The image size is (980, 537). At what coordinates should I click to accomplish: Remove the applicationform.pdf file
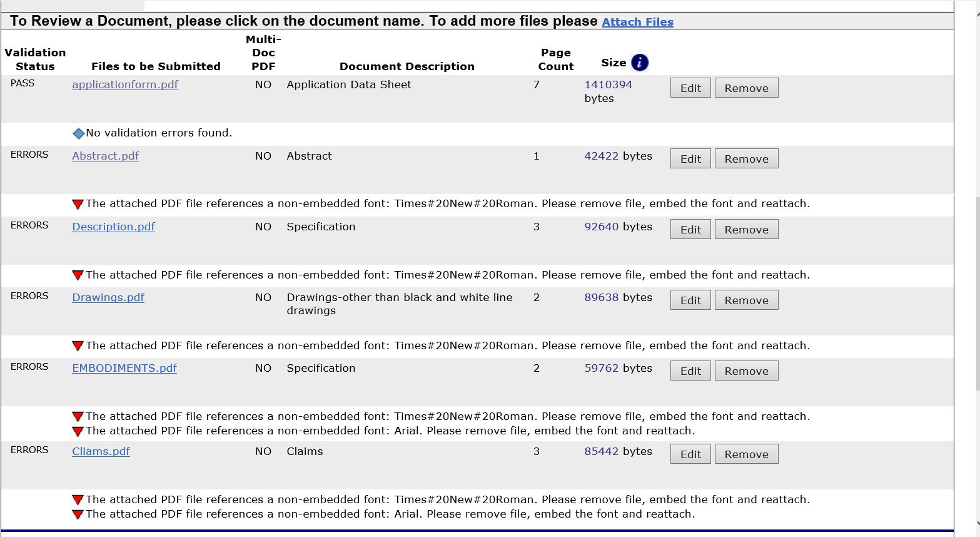click(x=746, y=88)
